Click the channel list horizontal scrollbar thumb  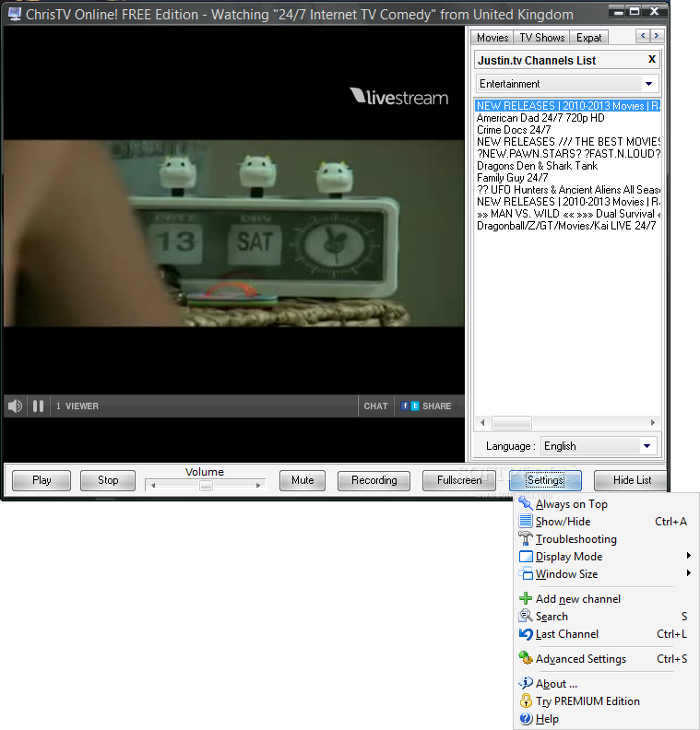pos(512,423)
